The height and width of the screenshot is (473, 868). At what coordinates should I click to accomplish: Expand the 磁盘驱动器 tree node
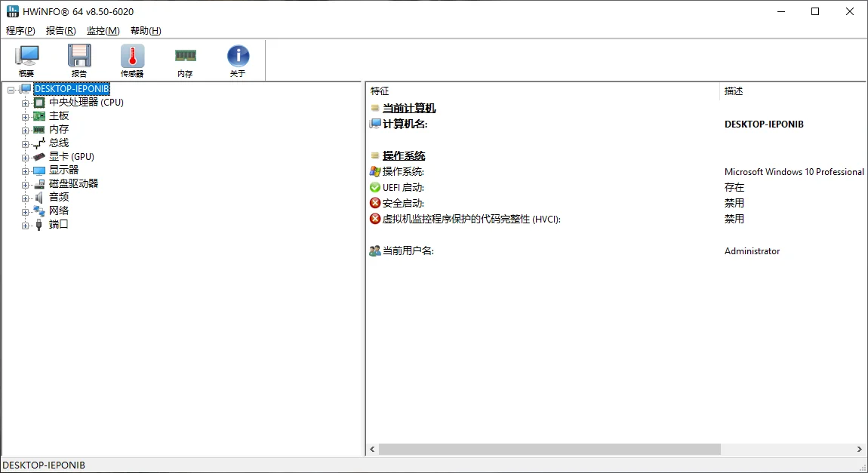tap(25, 184)
